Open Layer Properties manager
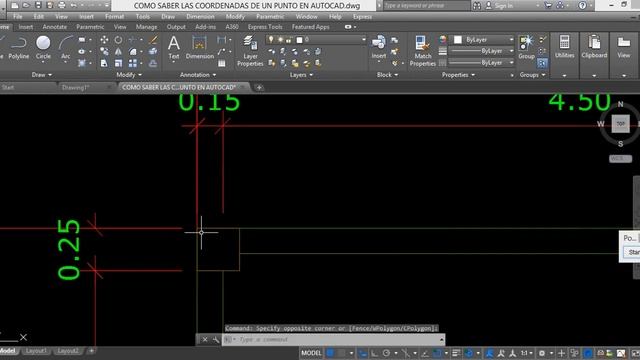Screen dimensions: 640x360 pyautogui.click(x=250, y=51)
